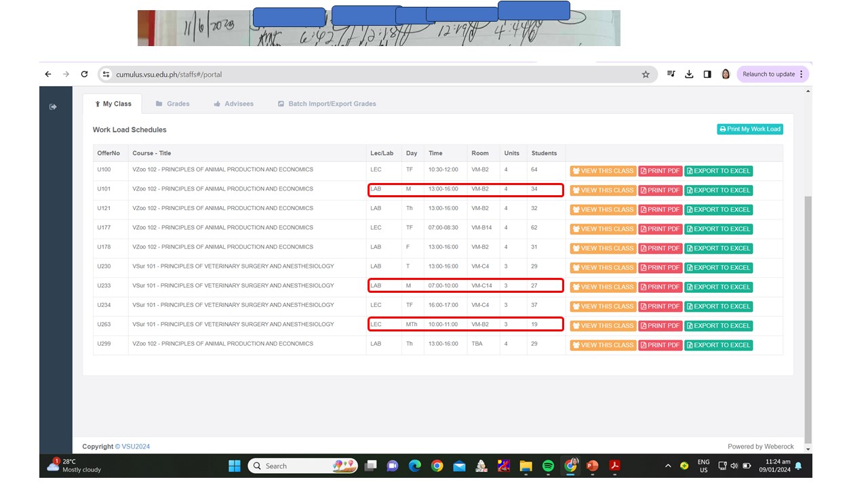
Task: Toggle the browser side panel icon
Action: [707, 75]
